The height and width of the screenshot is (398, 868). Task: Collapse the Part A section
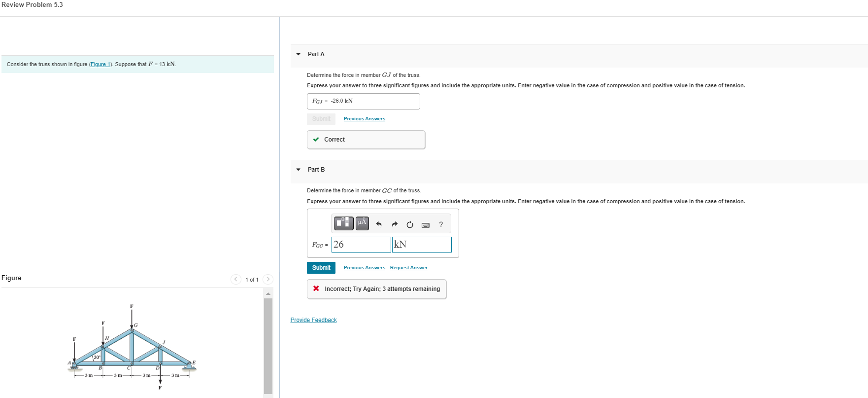[299, 54]
